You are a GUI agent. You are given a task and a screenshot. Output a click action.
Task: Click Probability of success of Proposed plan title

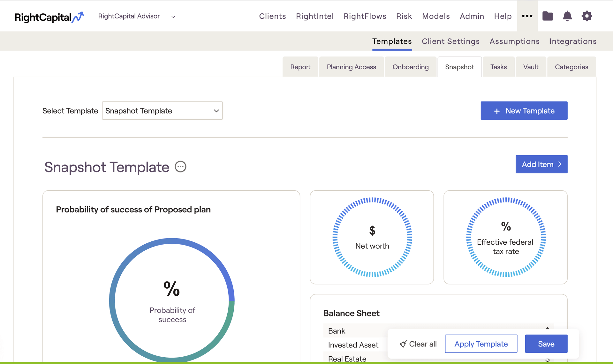click(133, 209)
